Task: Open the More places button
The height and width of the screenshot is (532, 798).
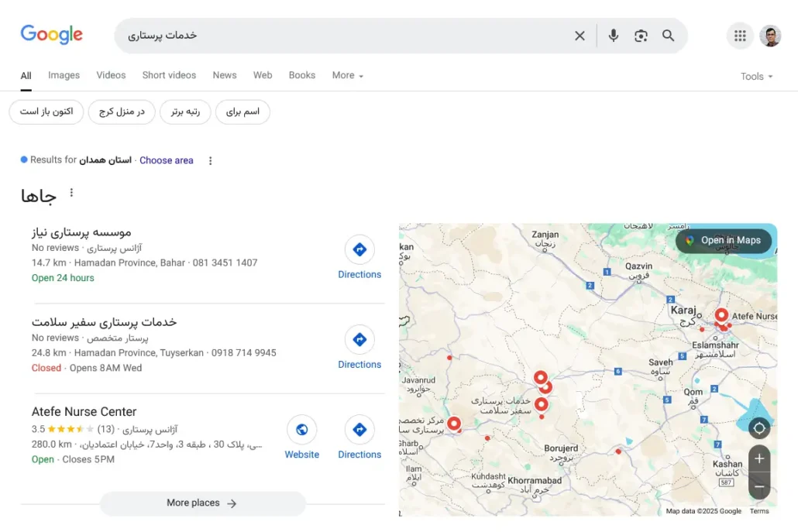Action: (203, 503)
